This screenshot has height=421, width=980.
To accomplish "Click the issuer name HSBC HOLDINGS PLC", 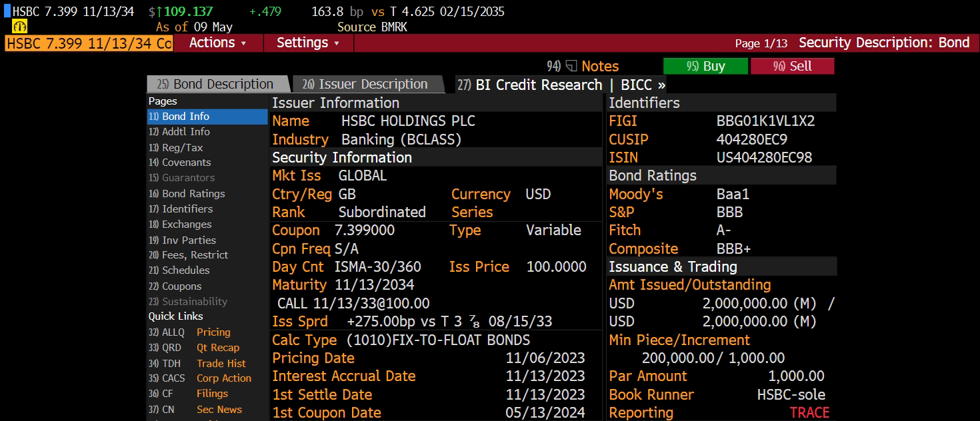I will pyautogui.click(x=408, y=121).
